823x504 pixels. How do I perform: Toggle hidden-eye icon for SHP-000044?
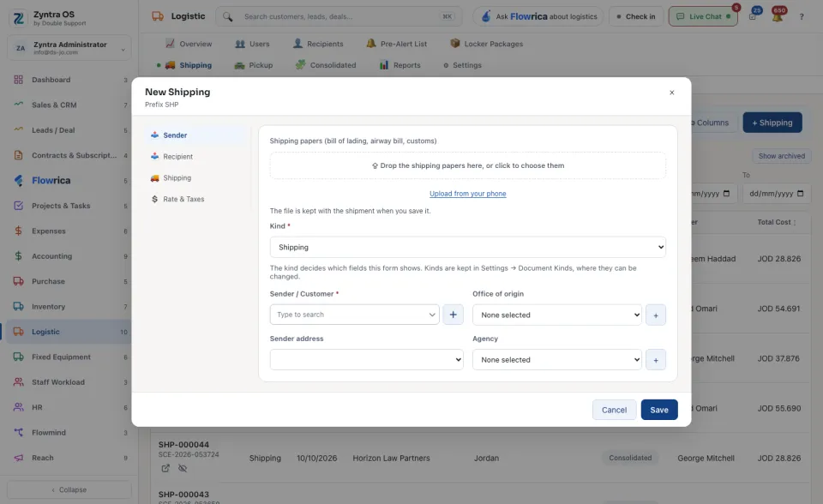[182, 468]
